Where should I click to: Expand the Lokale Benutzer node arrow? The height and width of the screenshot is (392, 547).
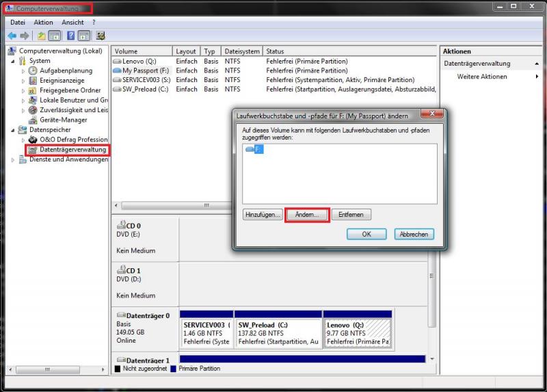pos(23,100)
